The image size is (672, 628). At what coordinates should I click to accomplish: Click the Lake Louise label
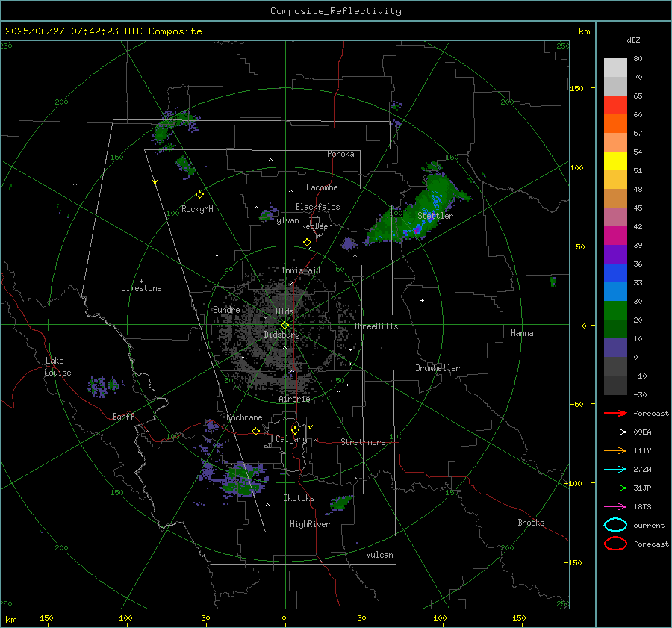57,367
